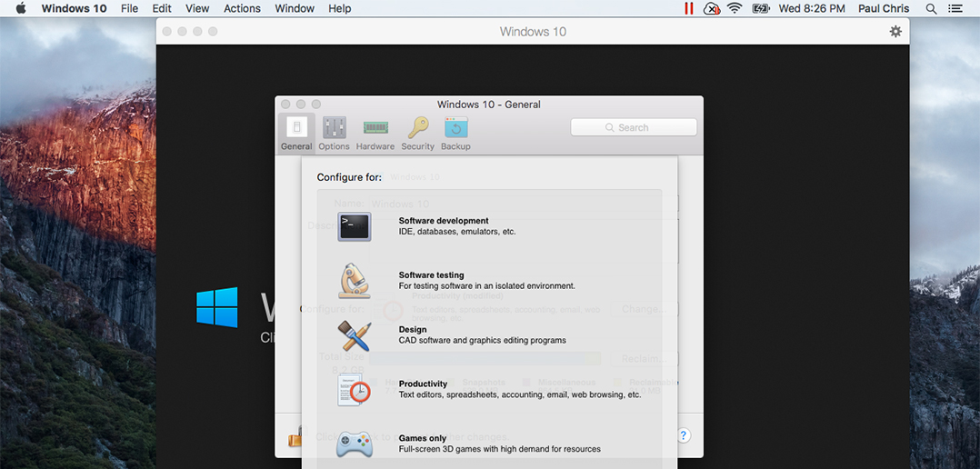Screen dimensions: 980x469
Task: Choose the Design profile label
Action: (413, 329)
